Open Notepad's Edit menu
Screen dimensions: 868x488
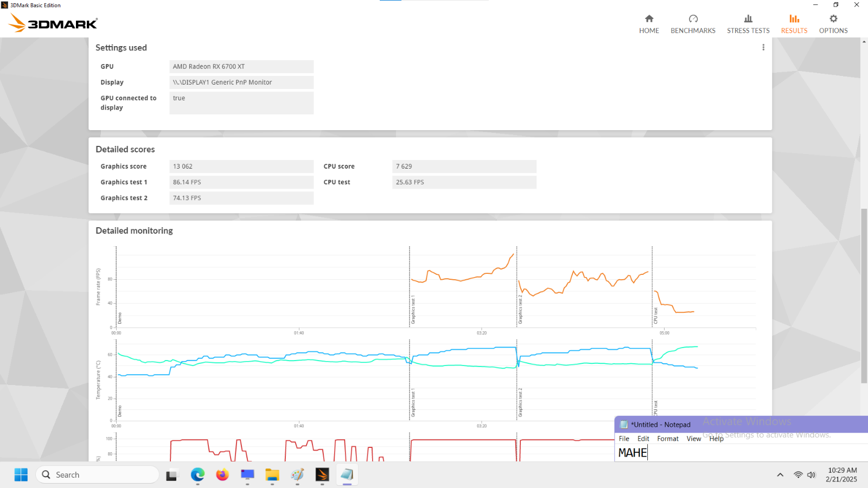[x=643, y=439]
